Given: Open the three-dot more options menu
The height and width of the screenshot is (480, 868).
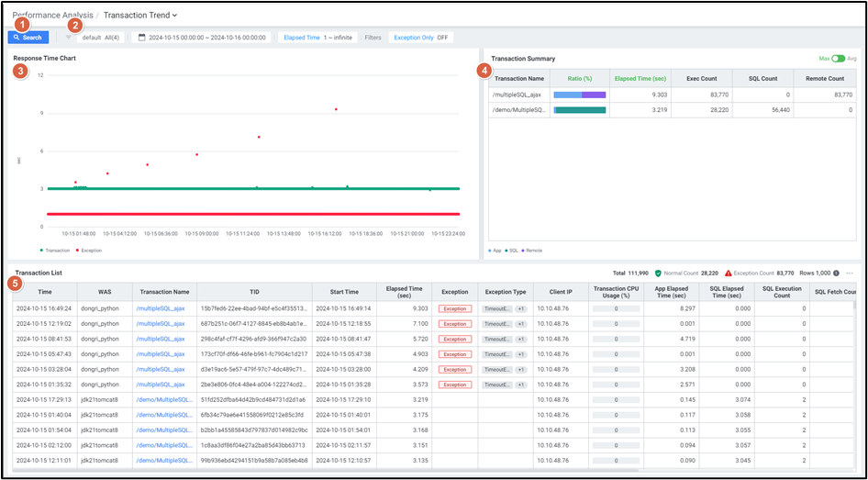Looking at the screenshot, I should click(850, 273).
